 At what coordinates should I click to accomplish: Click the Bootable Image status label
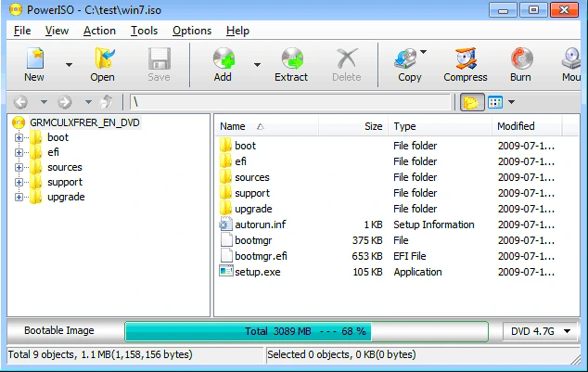(59, 330)
